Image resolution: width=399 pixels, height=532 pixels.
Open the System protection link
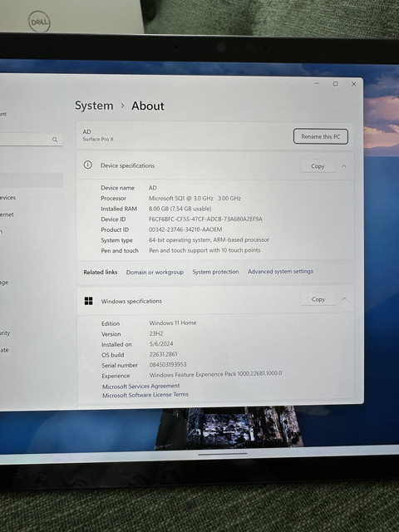215,272
